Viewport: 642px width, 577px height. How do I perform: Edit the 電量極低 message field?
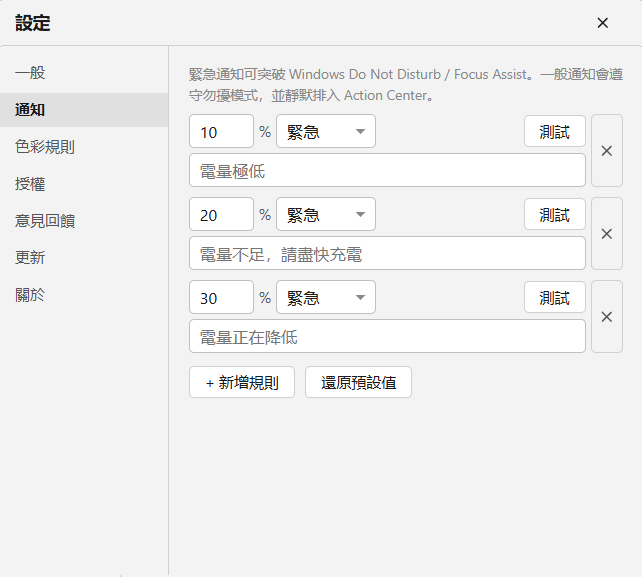point(387,170)
